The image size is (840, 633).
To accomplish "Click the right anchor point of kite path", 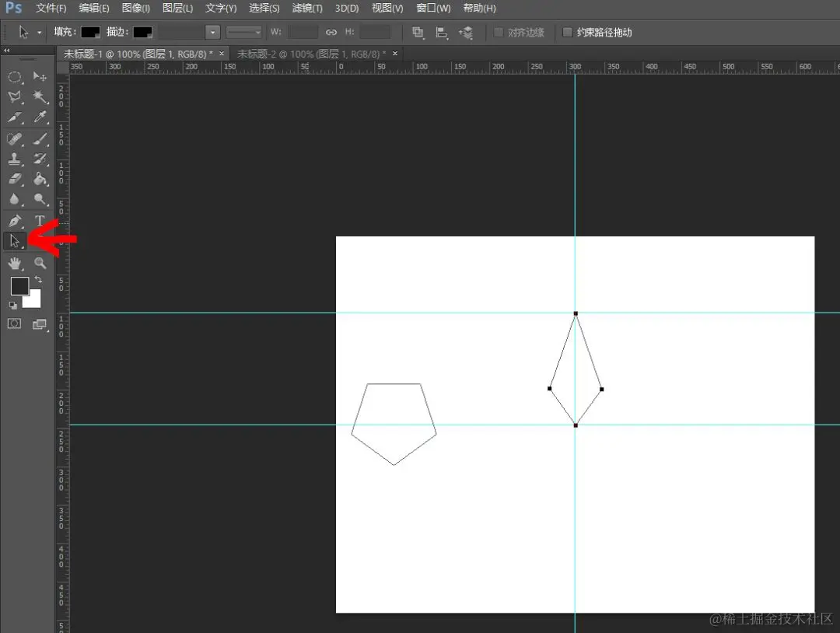I will tap(601, 390).
